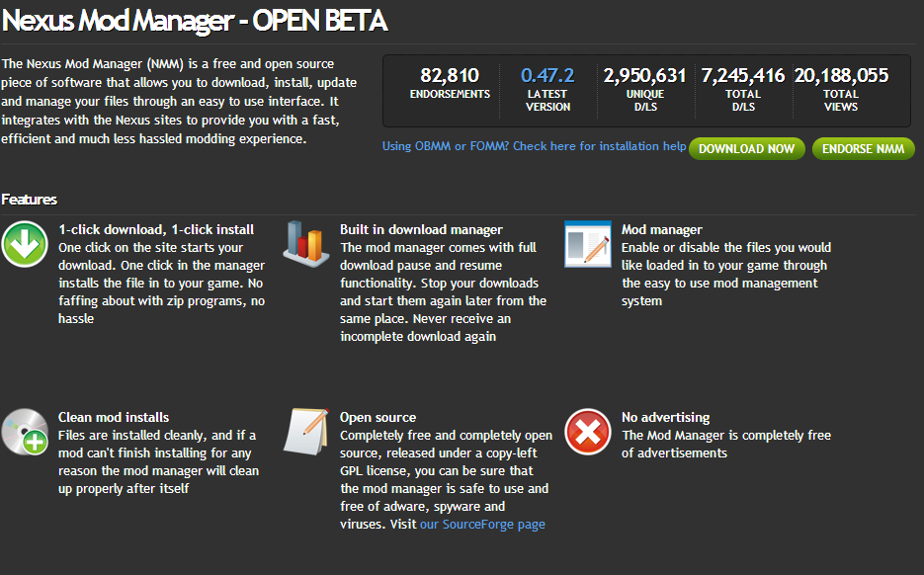The height and width of the screenshot is (575, 924).
Task: Click the 'Clean mod installs' heading
Action: pos(114,417)
